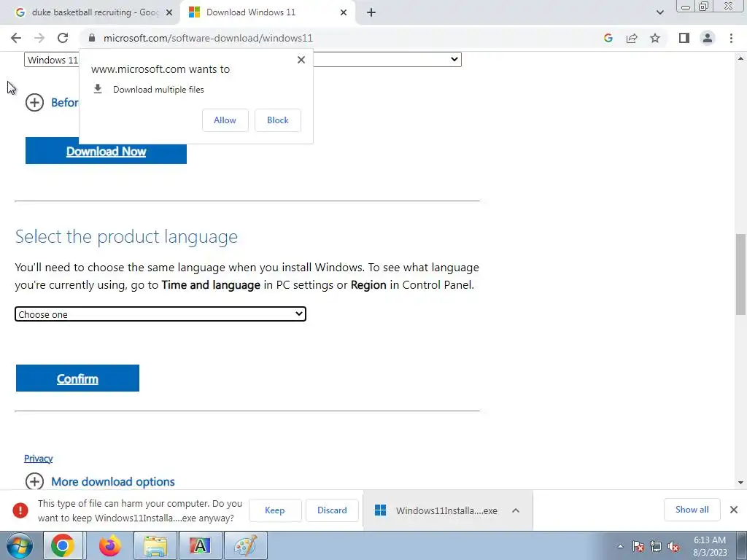Click Show all downloads

click(692, 510)
